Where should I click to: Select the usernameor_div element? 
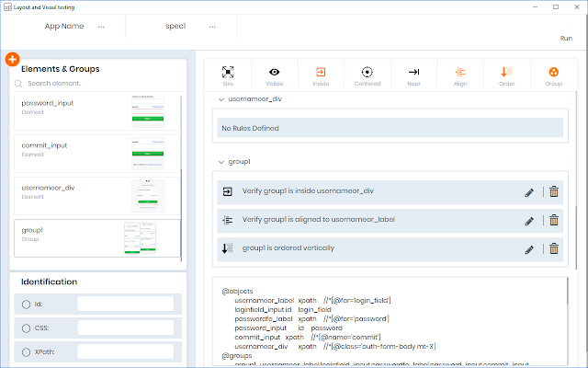coord(97,196)
